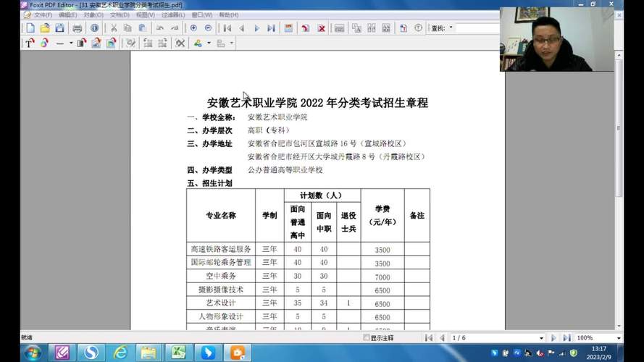Expand the align tool dropdown arrow
The height and width of the screenshot is (362, 644).
coord(232,43)
